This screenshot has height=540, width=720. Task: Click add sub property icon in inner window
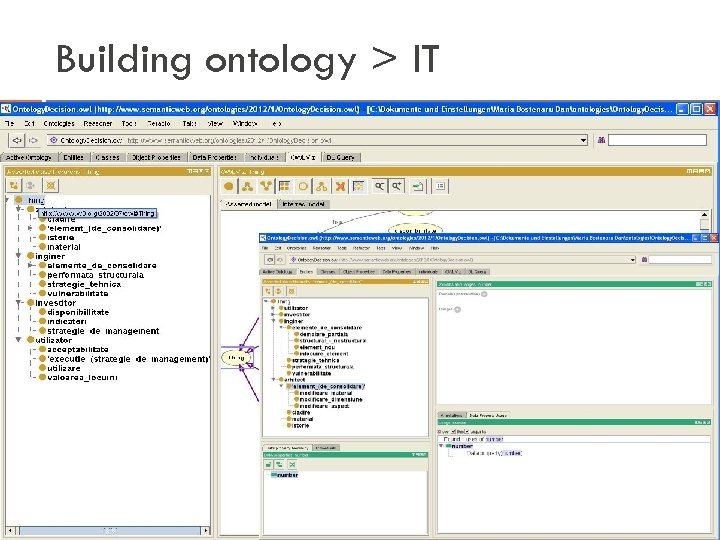click(280, 465)
